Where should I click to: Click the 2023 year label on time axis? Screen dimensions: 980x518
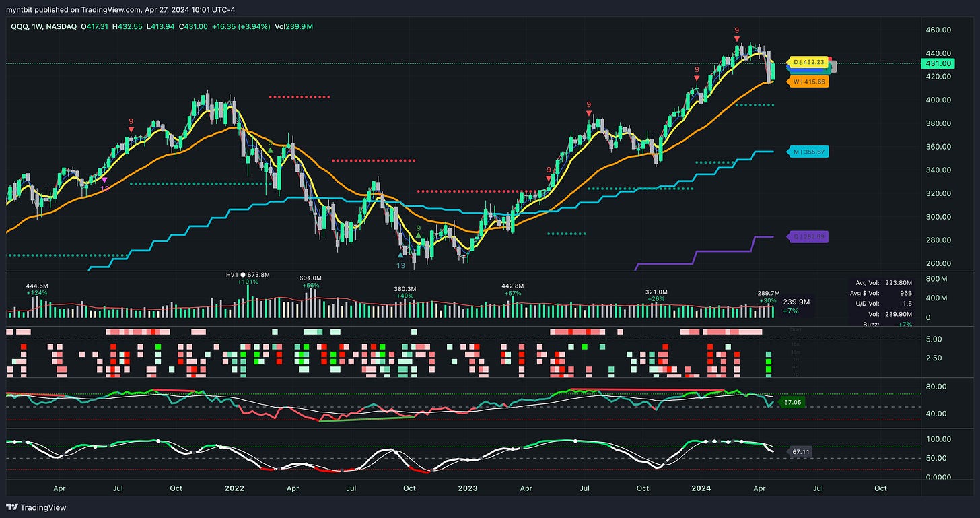[468, 488]
